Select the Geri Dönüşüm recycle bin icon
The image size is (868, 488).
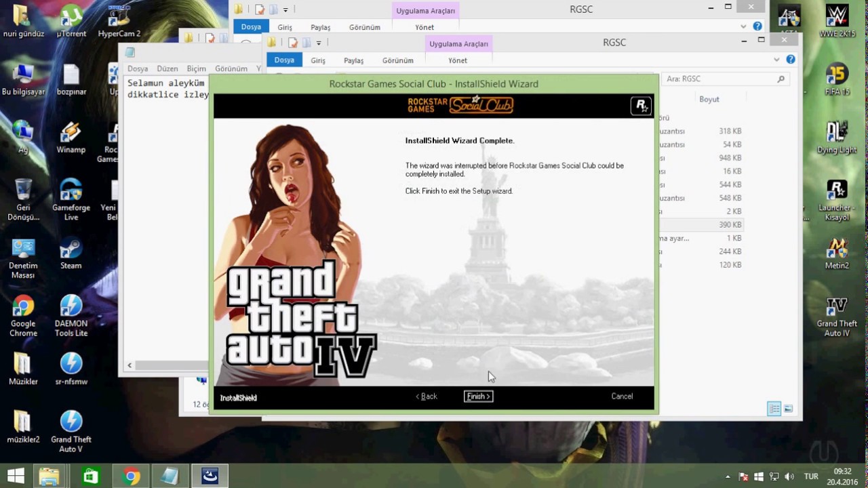click(23, 200)
